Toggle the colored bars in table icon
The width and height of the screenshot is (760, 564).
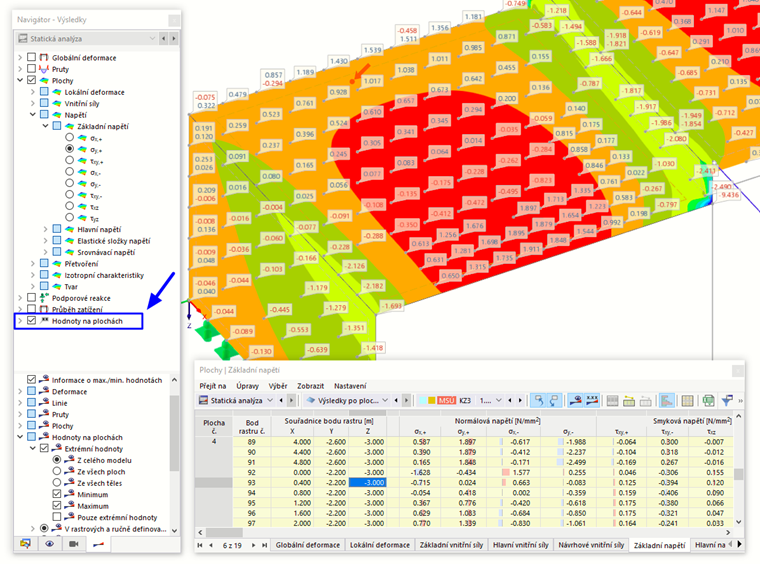coord(667,400)
